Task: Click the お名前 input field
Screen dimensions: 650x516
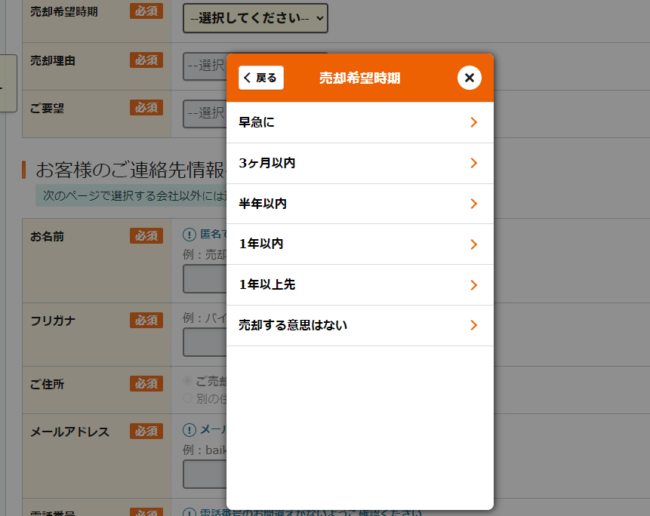Action: [x=205, y=279]
